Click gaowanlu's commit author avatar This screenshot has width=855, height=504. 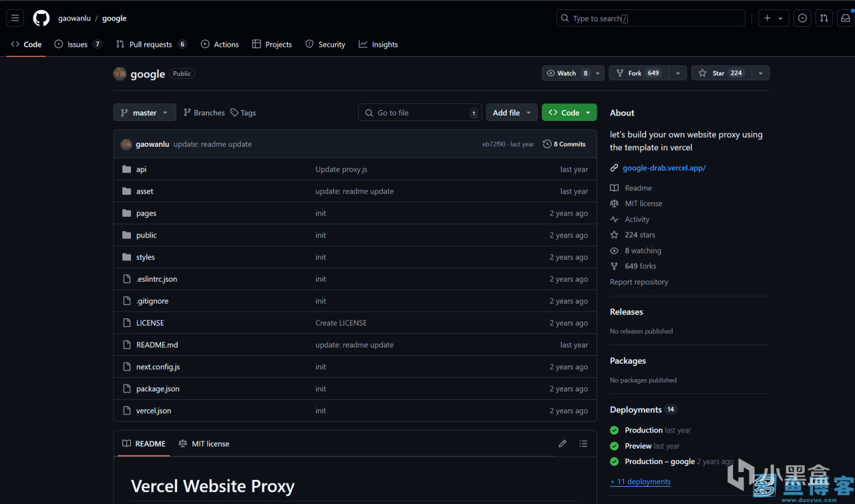[126, 144]
